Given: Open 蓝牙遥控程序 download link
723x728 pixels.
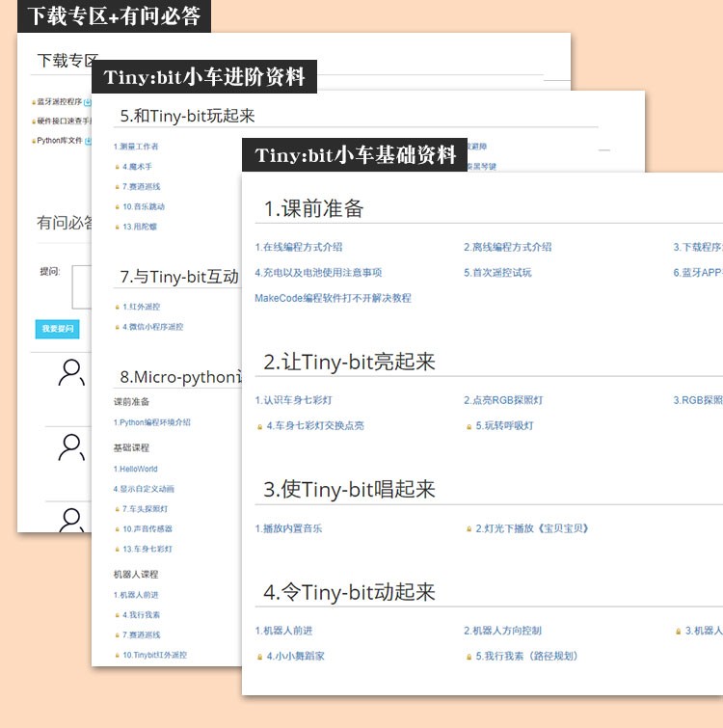Looking at the screenshot, I should pos(60,101).
